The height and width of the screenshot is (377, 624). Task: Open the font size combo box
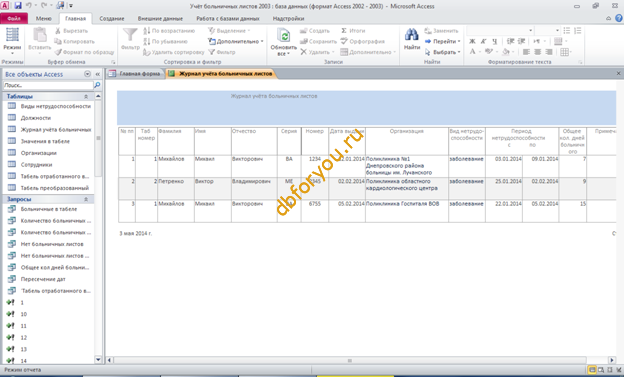(x=547, y=31)
